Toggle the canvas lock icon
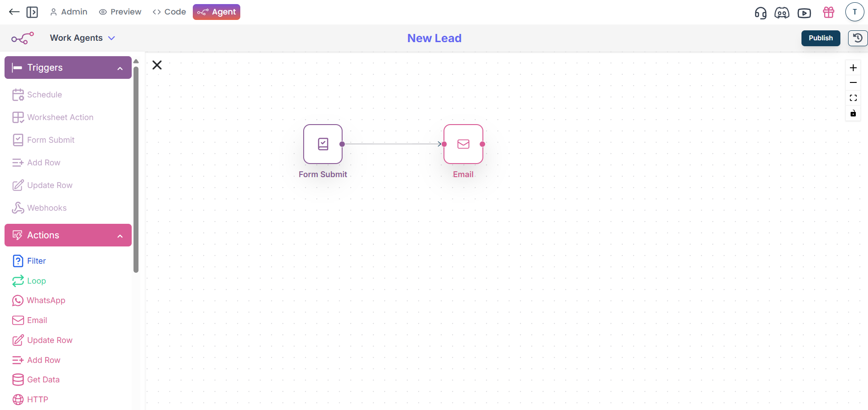Viewport: 868px width, 410px height. [x=853, y=113]
